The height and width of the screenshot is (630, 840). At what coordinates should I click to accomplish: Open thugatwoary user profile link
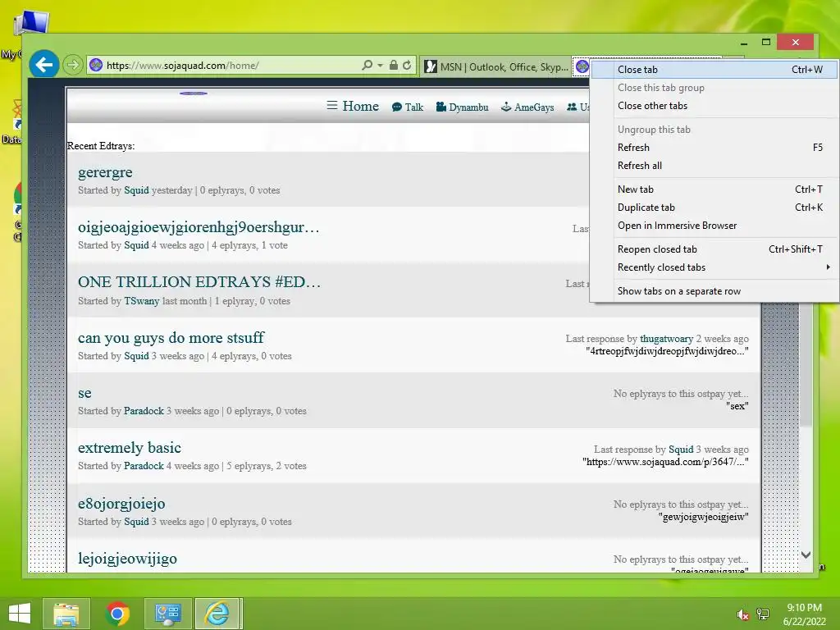pyautogui.click(x=666, y=339)
